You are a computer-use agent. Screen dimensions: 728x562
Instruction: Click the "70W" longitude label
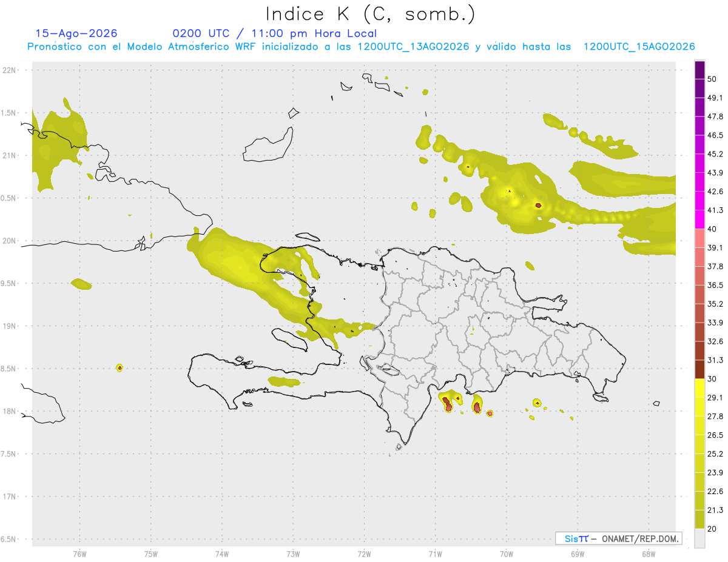pos(506,554)
